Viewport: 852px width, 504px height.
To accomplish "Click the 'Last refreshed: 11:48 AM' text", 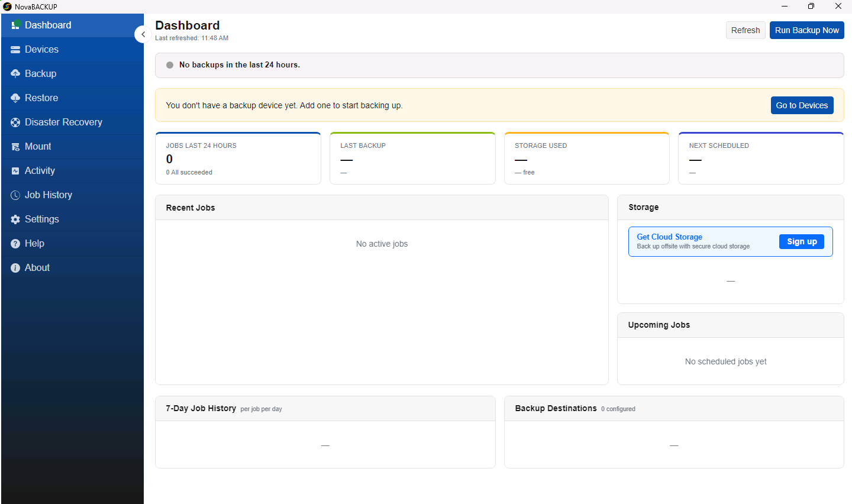I will (192, 38).
